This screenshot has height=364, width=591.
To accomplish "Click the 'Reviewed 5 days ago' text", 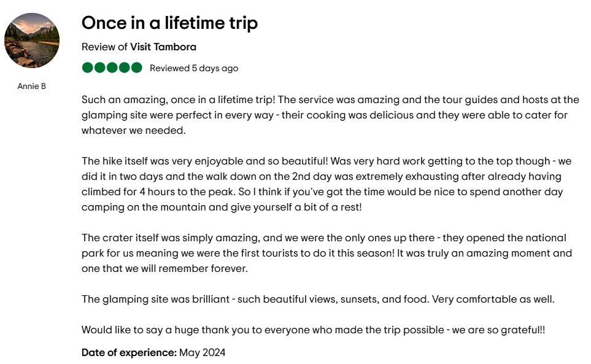I will (194, 68).
